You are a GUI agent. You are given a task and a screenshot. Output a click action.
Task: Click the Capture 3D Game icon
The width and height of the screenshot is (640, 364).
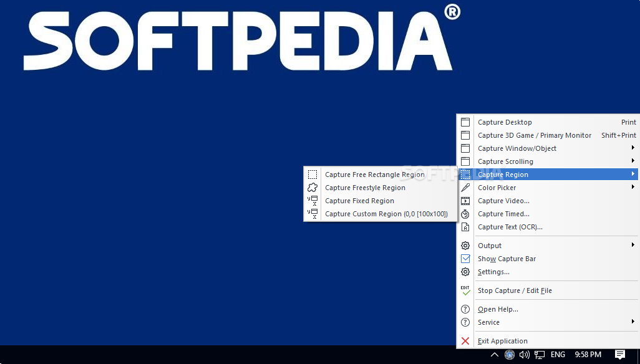coord(465,135)
